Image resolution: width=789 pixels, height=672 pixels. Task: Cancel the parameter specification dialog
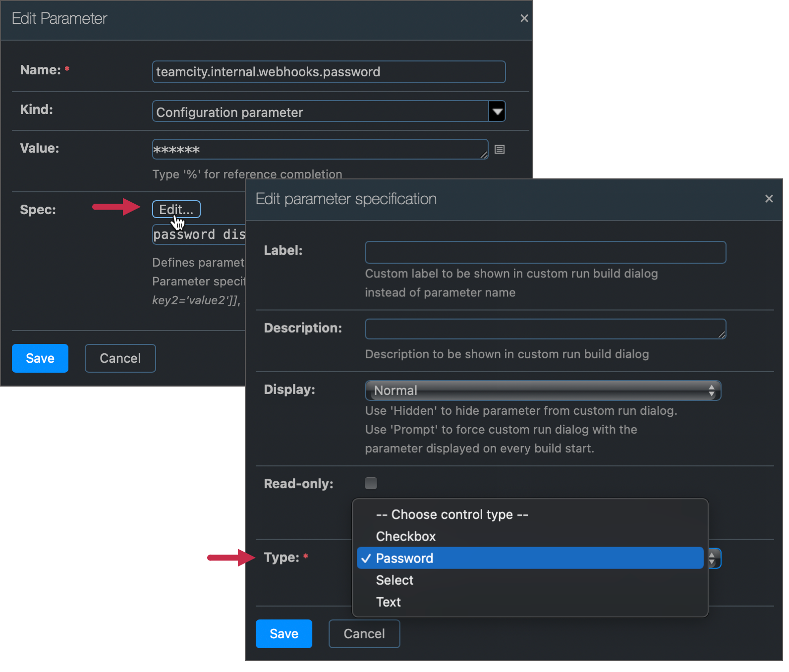(364, 634)
